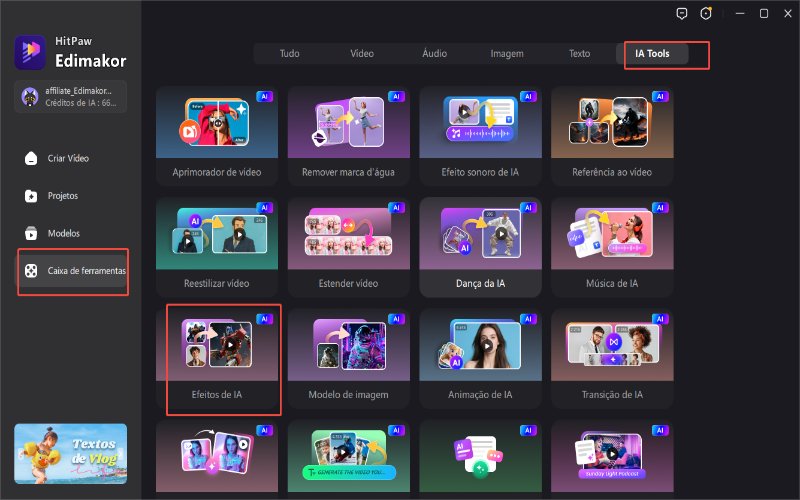Select the Modelos icon in sidebar
The height and width of the screenshot is (500, 800).
(x=31, y=233)
